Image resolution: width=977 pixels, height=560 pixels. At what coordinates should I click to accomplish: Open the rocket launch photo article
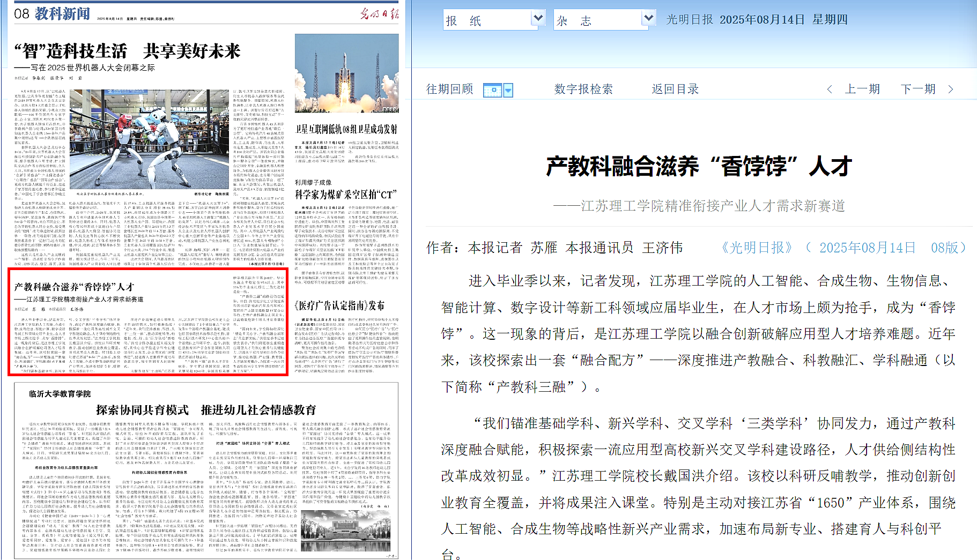tap(346, 73)
